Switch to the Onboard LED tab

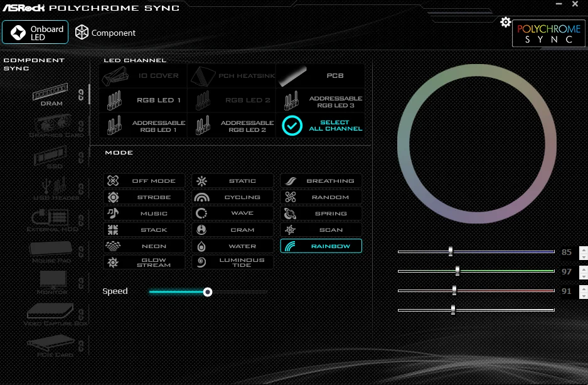point(35,32)
